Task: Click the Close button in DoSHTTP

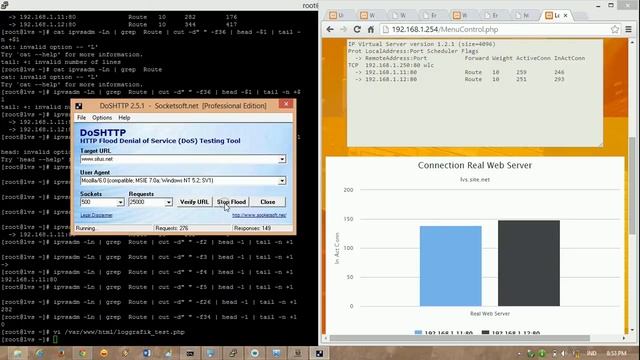Action: point(268,202)
